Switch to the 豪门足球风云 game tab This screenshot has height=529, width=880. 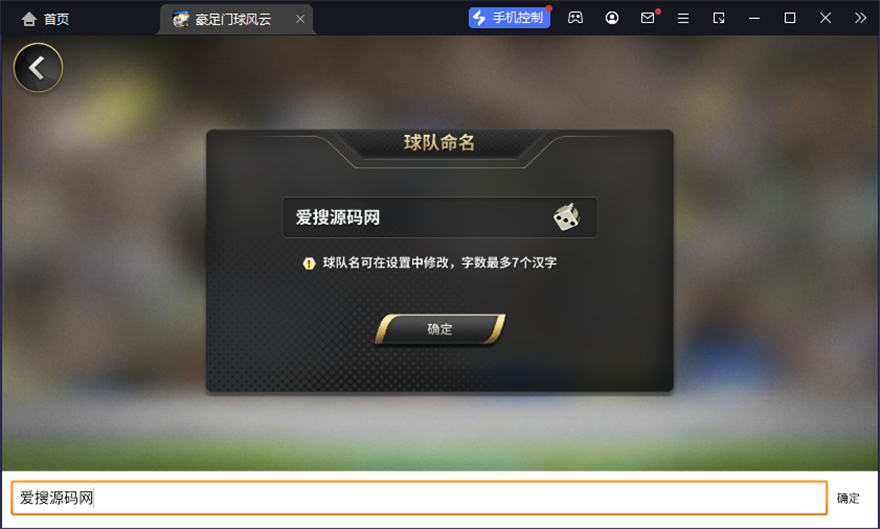[235, 20]
